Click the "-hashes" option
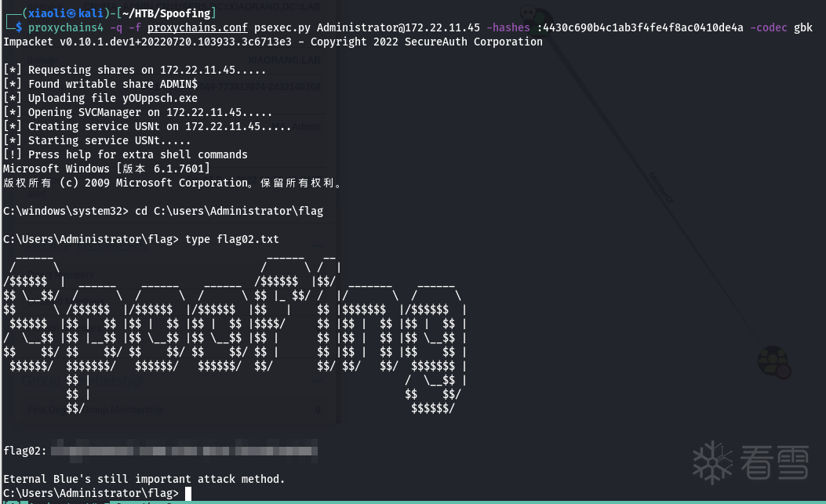 [x=508, y=27]
